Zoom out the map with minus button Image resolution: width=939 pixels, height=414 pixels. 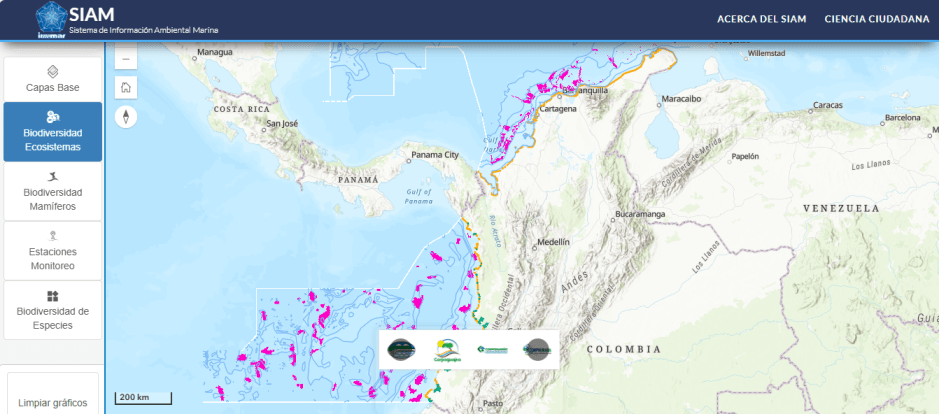(126, 57)
